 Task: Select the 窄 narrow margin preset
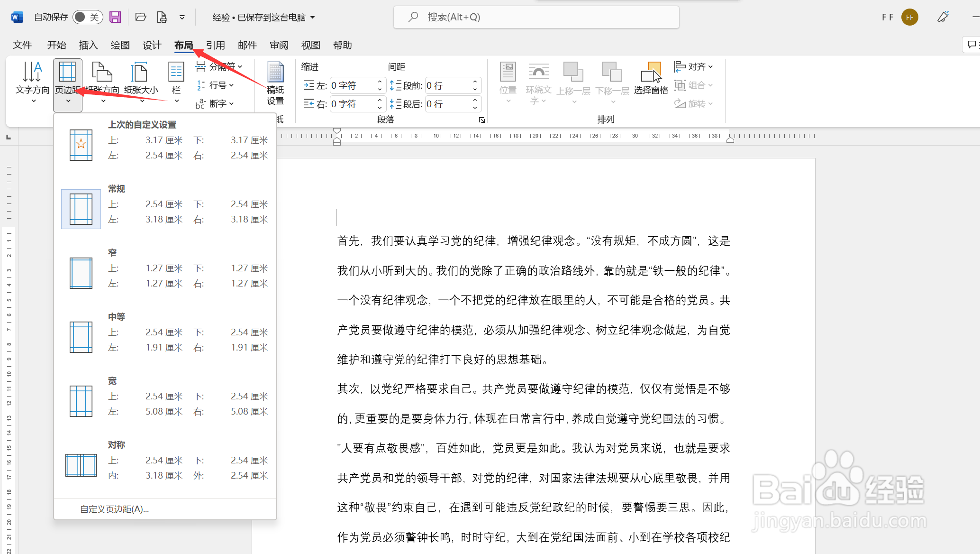coord(165,272)
